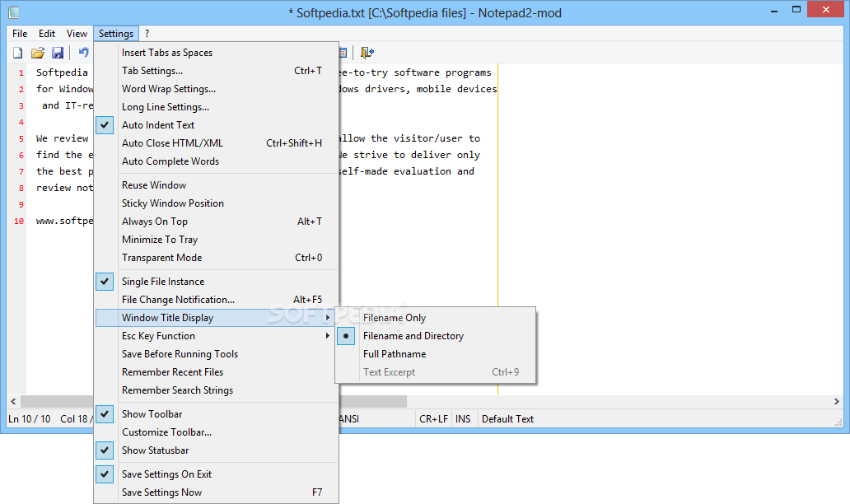850x504 pixels.
Task: Open Tab Settings dialog
Action: [x=217, y=71]
